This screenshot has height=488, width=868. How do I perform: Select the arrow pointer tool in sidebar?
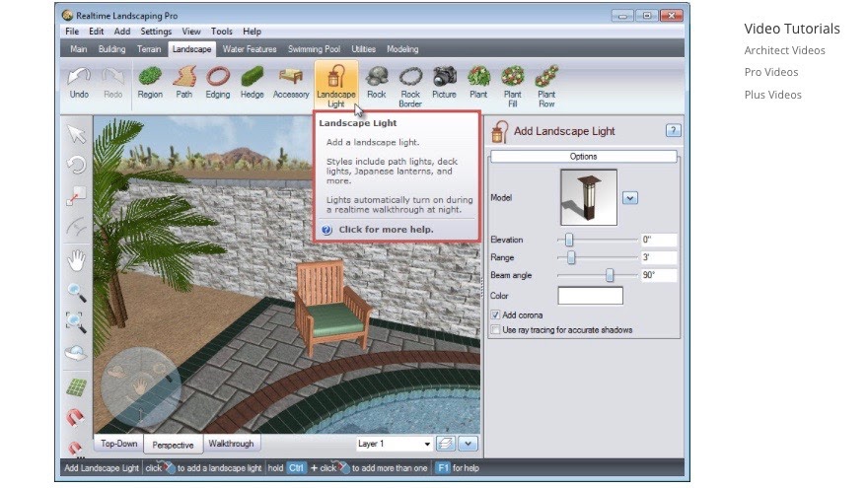pyautogui.click(x=76, y=134)
